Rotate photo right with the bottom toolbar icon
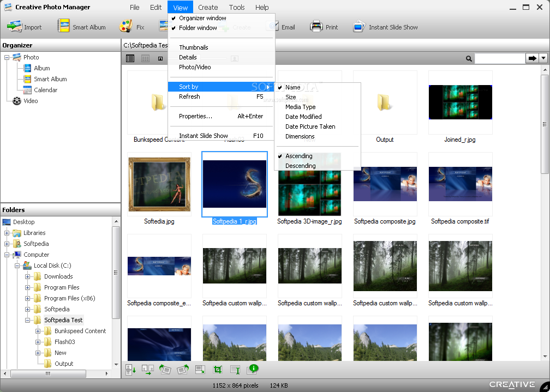 click(x=183, y=370)
